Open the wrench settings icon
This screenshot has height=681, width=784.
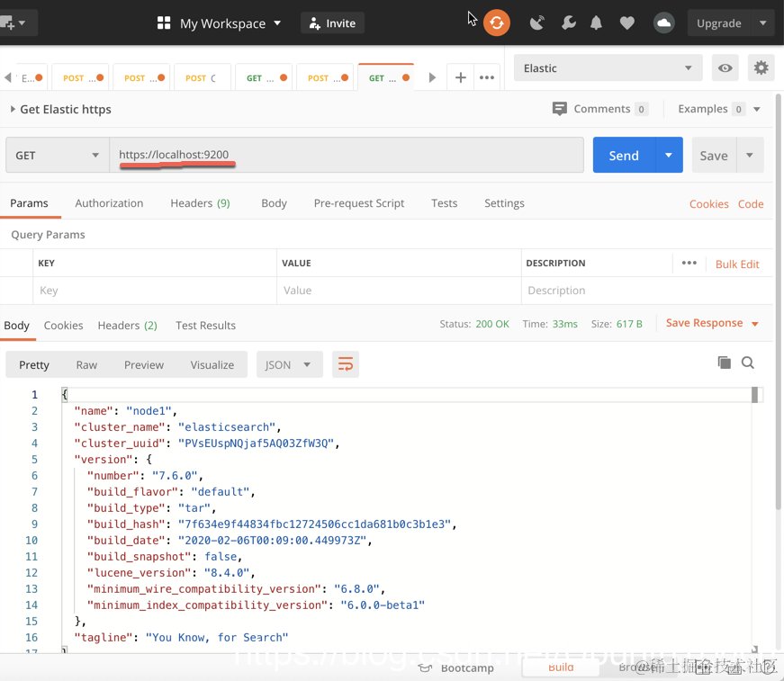click(x=569, y=23)
